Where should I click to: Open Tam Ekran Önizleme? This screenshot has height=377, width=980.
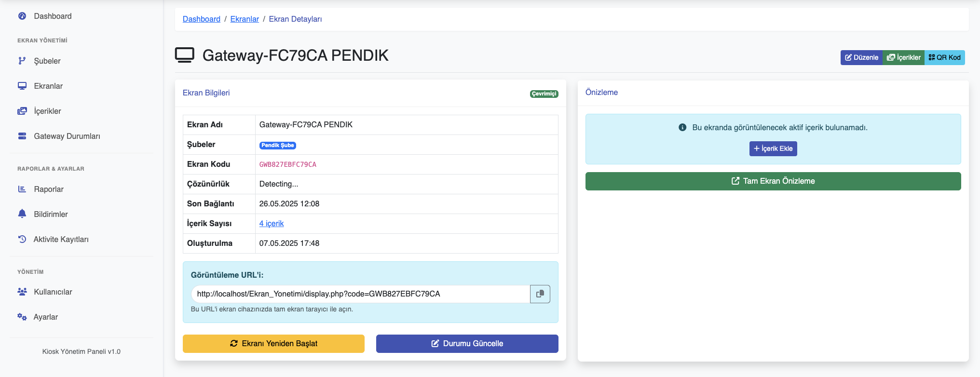pyautogui.click(x=773, y=181)
